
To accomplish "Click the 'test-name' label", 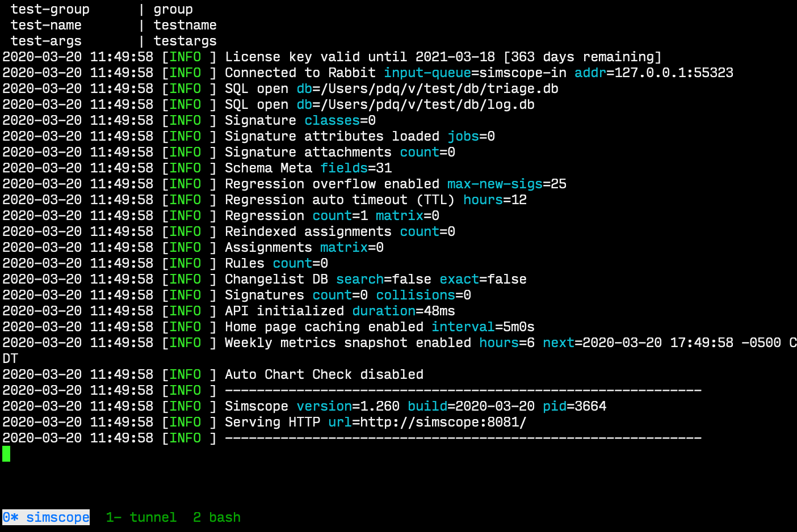I will click(x=46, y=25).
